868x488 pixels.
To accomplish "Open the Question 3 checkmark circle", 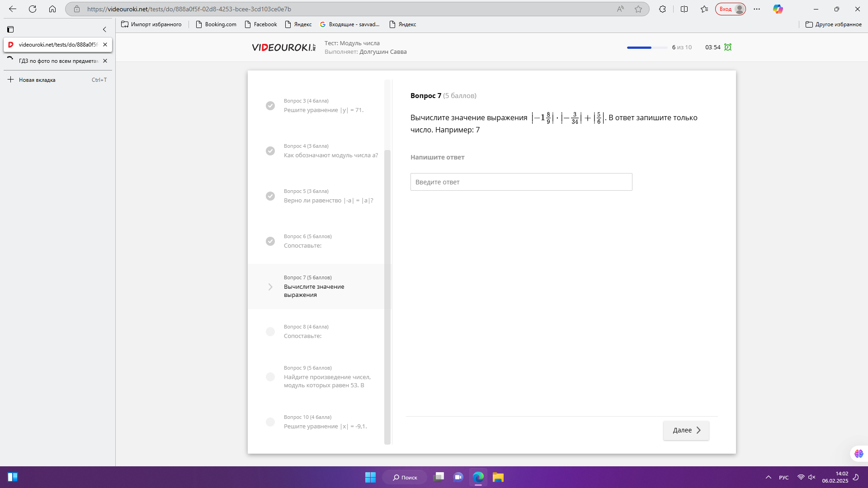I will 270,106.
